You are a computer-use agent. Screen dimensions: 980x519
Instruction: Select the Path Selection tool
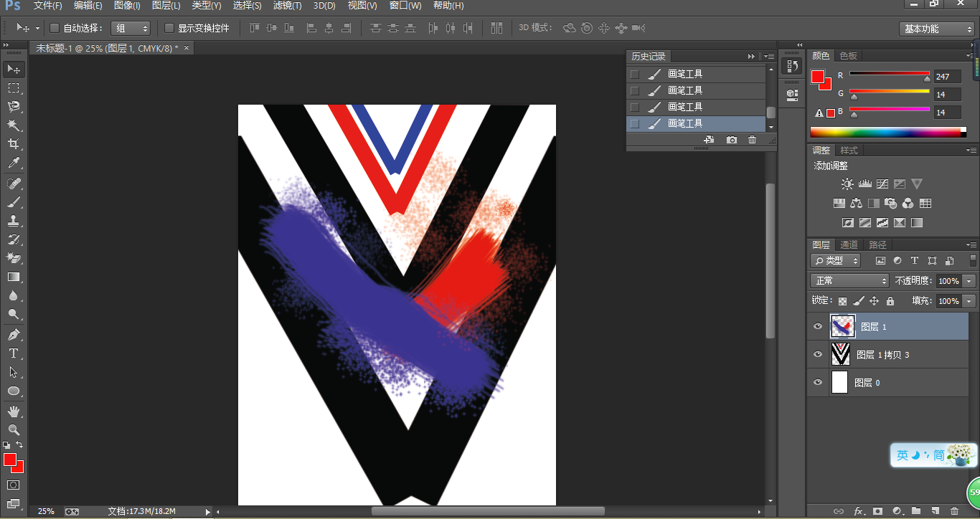click(14, 372)
